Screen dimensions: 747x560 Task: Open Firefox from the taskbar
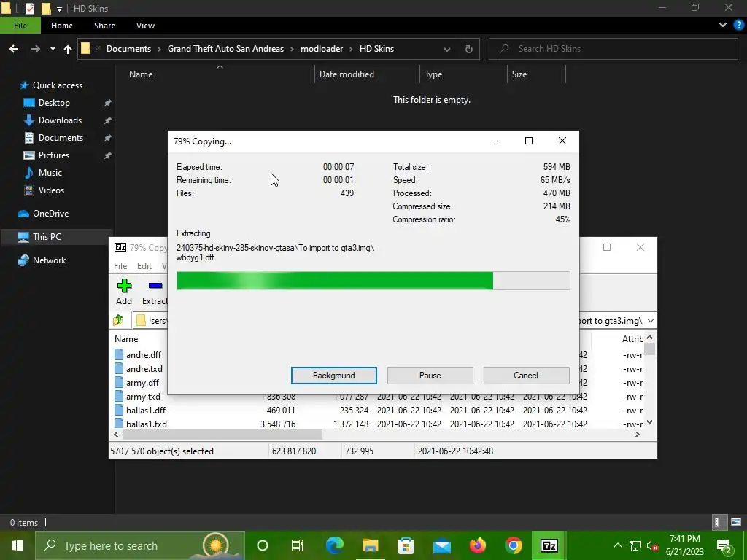[477, 545]
